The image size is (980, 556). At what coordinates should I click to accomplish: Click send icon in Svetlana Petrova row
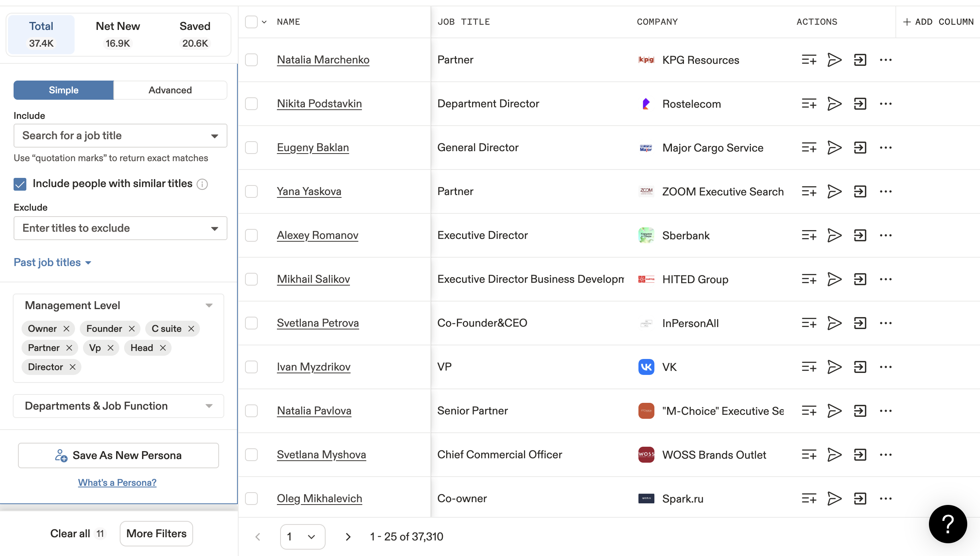coord(834,323)
